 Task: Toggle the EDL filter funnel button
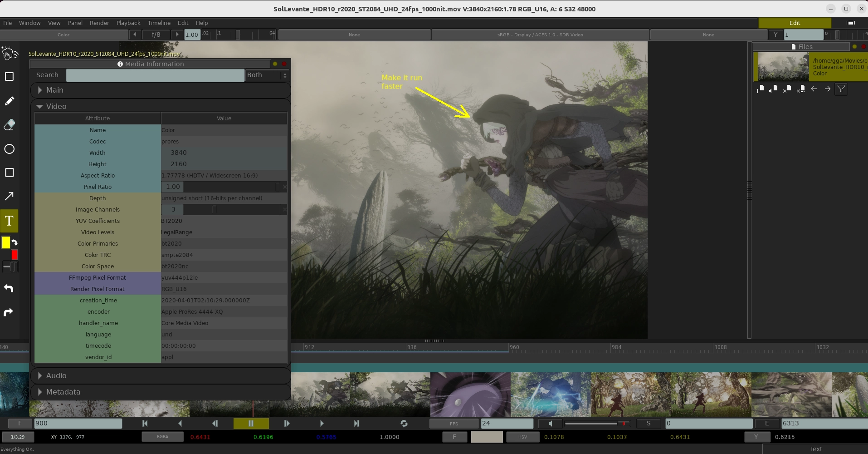coord(841,89)
